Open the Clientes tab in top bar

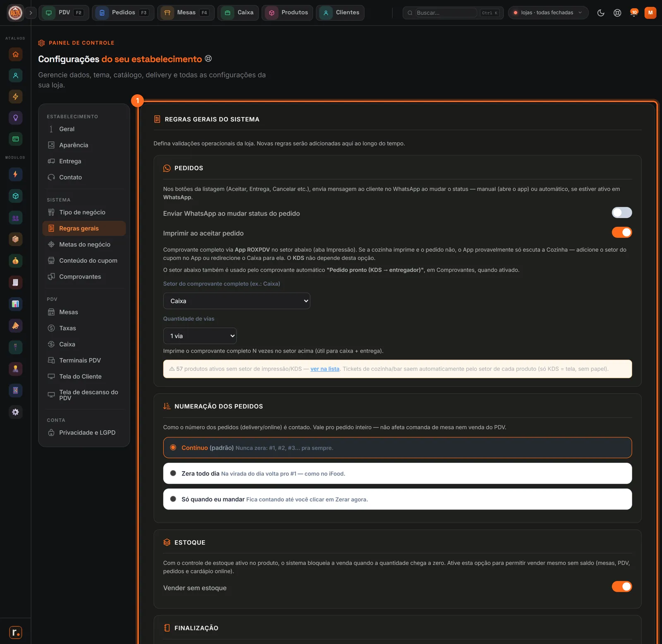click(340, 13)
